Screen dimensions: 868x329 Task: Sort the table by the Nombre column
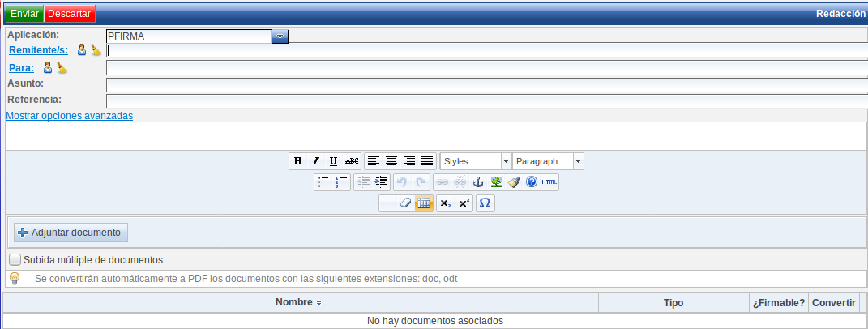(x=297, y=302)
